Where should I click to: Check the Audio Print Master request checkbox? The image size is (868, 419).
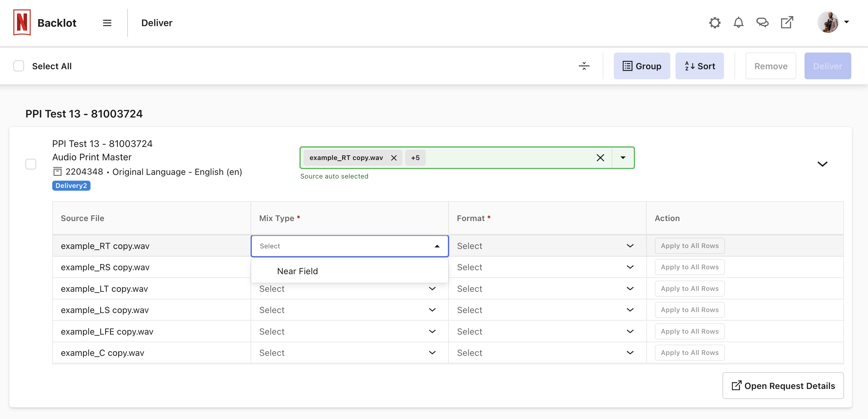[31, 164]
